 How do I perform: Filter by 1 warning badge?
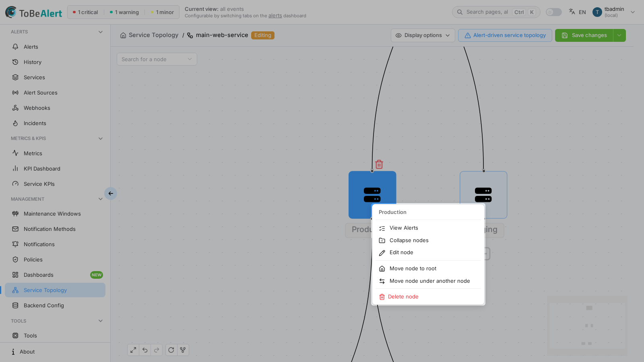(124, 12)
